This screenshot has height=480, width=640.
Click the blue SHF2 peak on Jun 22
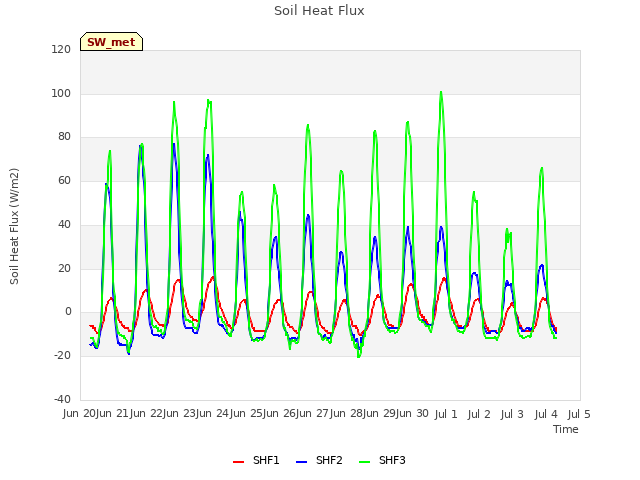[x=174, y=144]
